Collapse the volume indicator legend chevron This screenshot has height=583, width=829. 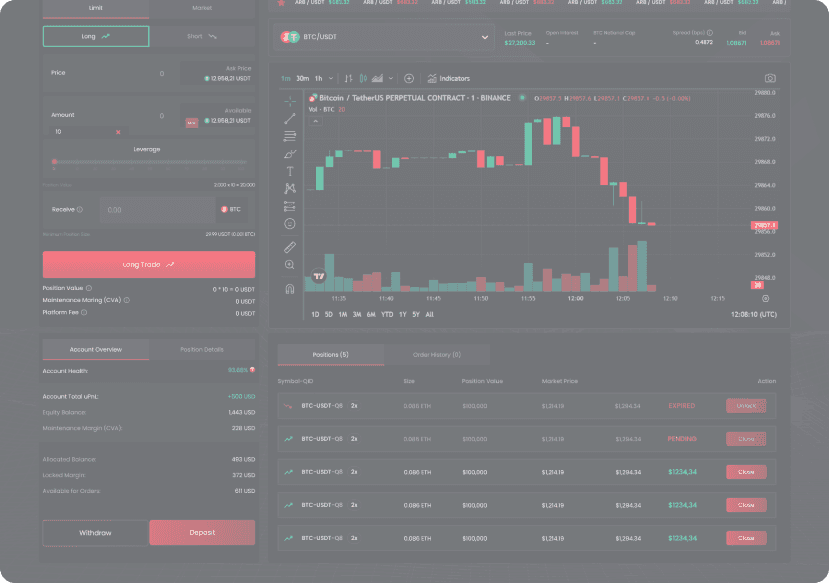click(x=315, y=121)
